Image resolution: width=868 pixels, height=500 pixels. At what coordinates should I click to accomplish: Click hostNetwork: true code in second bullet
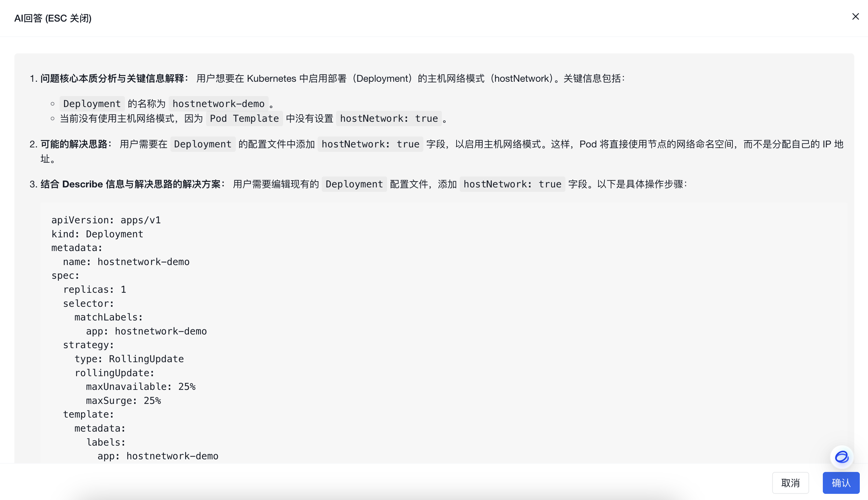(x=389, y=118)
